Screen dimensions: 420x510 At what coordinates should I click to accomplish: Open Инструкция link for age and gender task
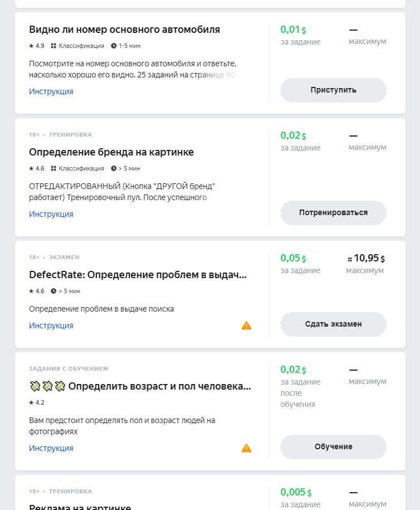(51, 448)
